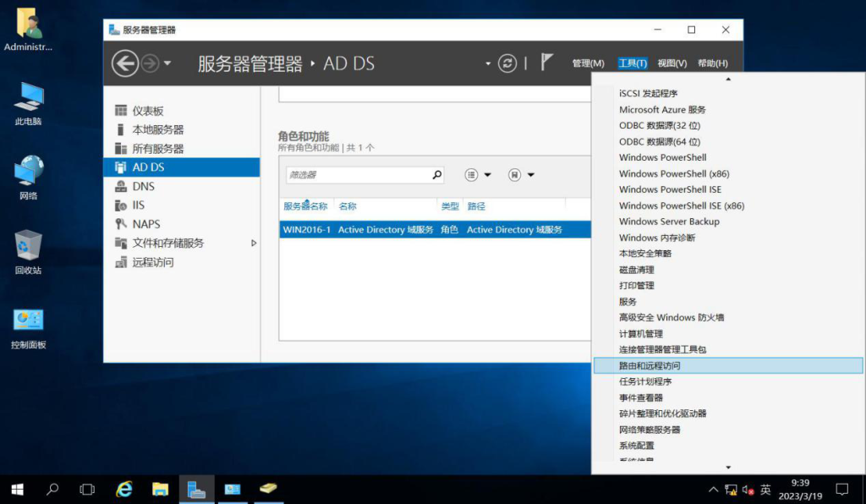Select AD DS in the sidebar
This screenshot has height=504, width=866.
click(182, 167)
